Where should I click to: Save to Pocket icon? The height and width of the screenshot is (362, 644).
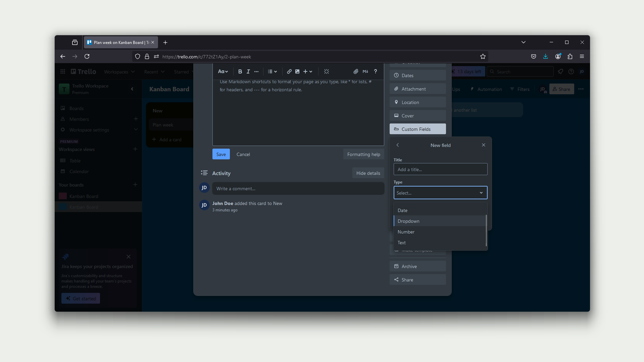point(534,56)
